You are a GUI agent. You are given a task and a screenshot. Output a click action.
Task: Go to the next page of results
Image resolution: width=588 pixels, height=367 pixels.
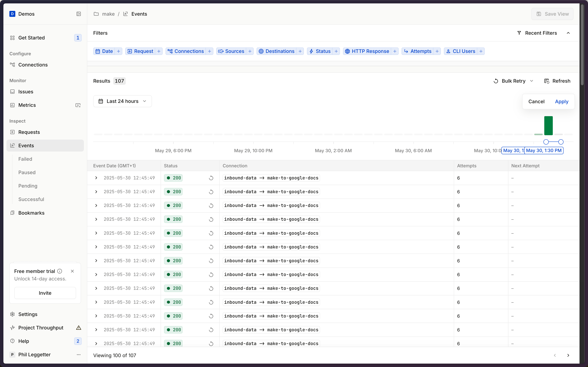tap(568, 355)
